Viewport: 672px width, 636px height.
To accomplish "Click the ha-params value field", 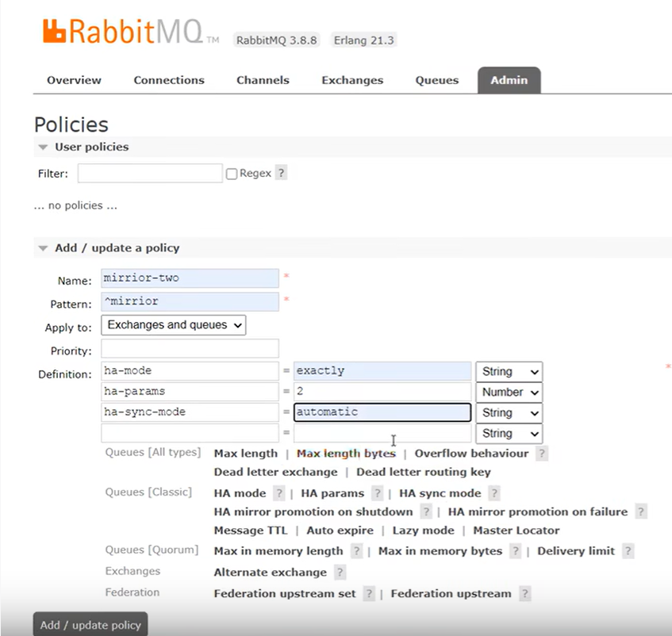I will click(x=382, y=392).
